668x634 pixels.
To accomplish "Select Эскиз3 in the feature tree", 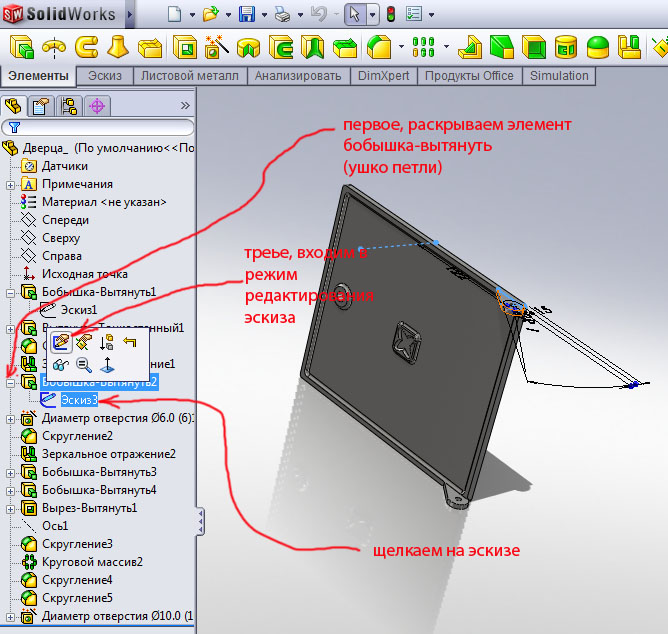I will point(78,400).
